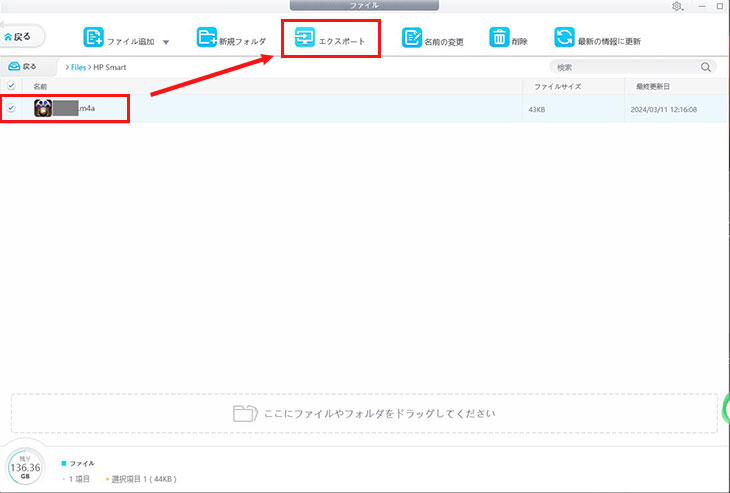This screenshot has height=493, width=730.
Task: Click the 136.36 GB storage gauge
Action: [x=25, y=467]
